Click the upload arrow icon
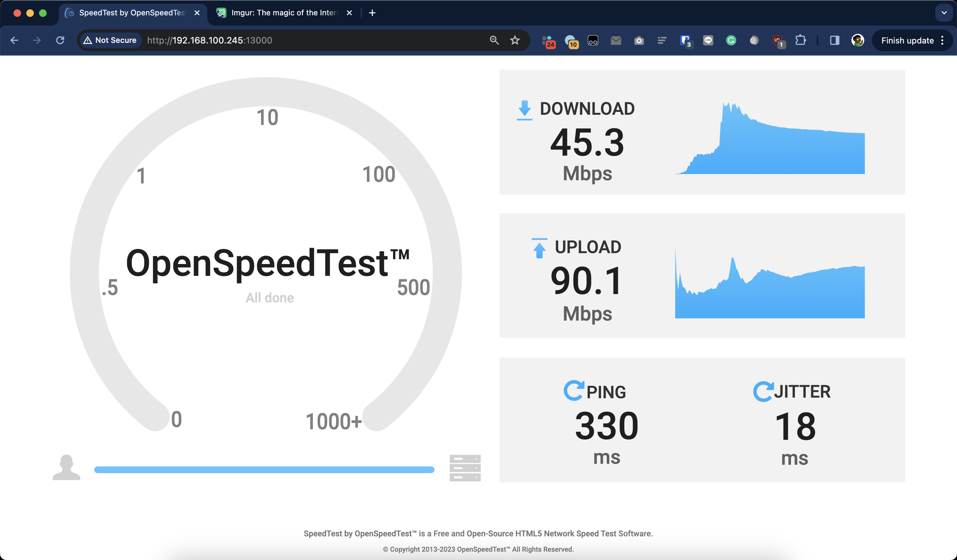Image resolution: width=957 pixels, height=560 pixels. pyautogui.click(x=539, y=248)
